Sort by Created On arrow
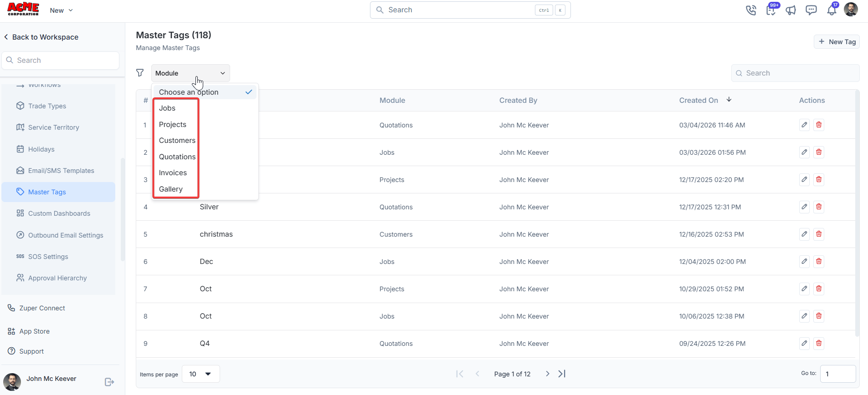 (x=729, y=100)
